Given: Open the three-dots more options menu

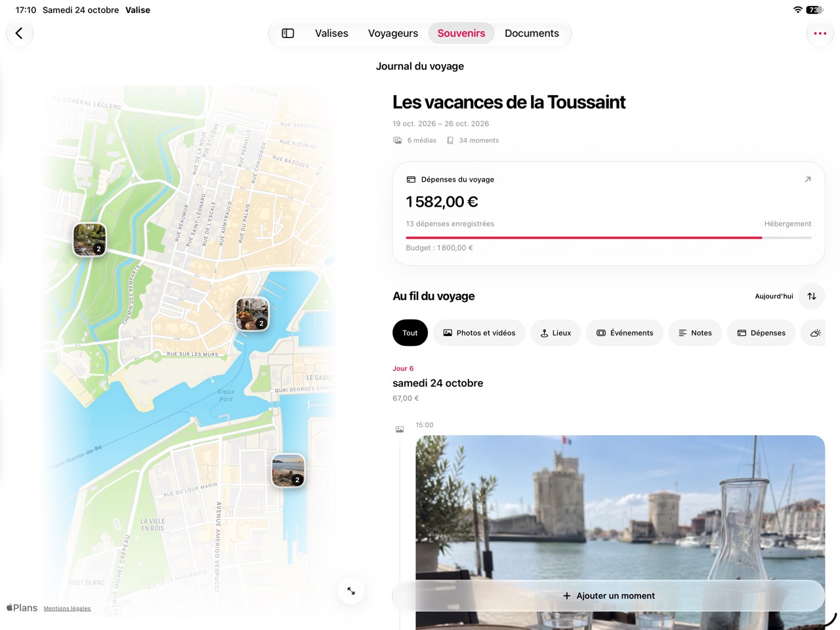Looking at the screenshot, I should 820,33.
